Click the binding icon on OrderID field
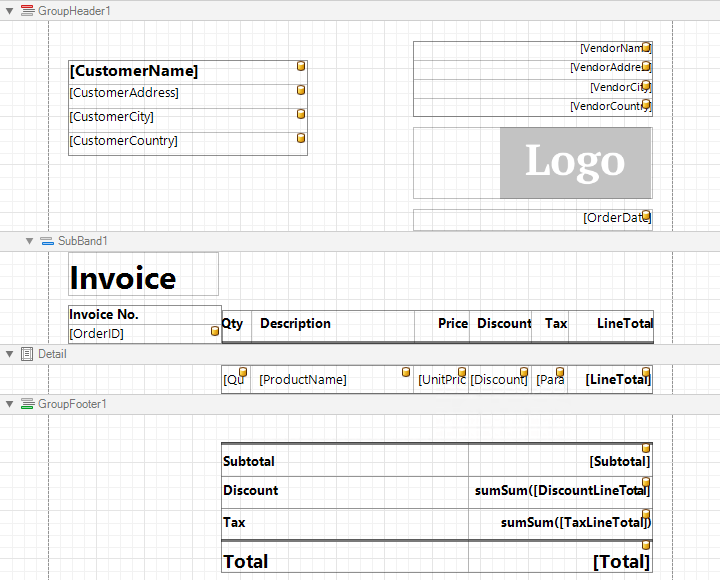 pos(214,331)
